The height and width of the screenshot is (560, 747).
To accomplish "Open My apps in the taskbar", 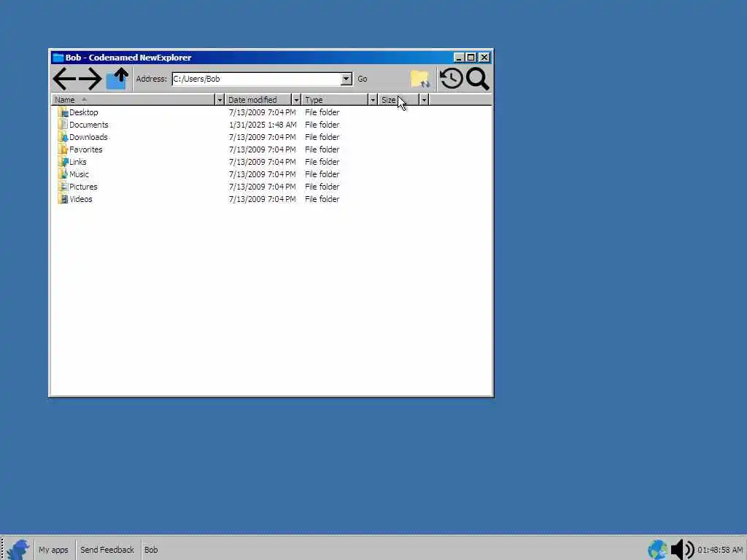I will (53, 550).
